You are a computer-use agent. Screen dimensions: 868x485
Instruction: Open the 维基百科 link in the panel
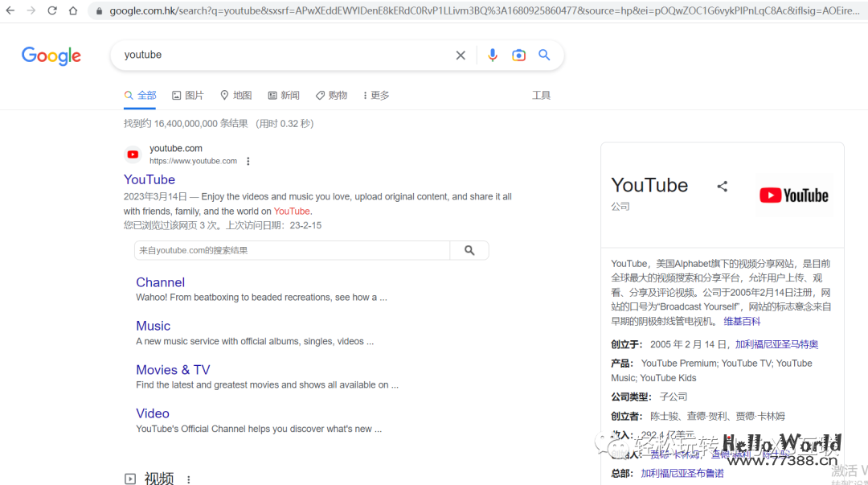(x=743, y=321)
